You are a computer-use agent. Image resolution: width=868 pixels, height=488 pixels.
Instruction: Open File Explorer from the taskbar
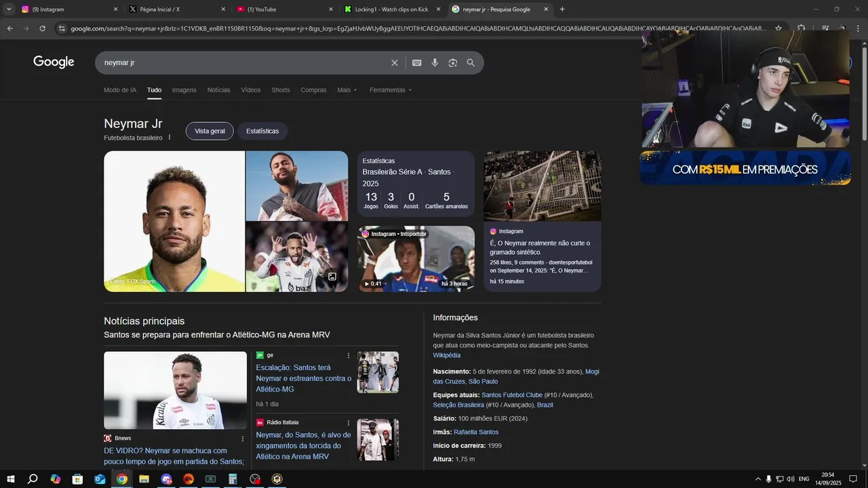click(x=144, y=479)
